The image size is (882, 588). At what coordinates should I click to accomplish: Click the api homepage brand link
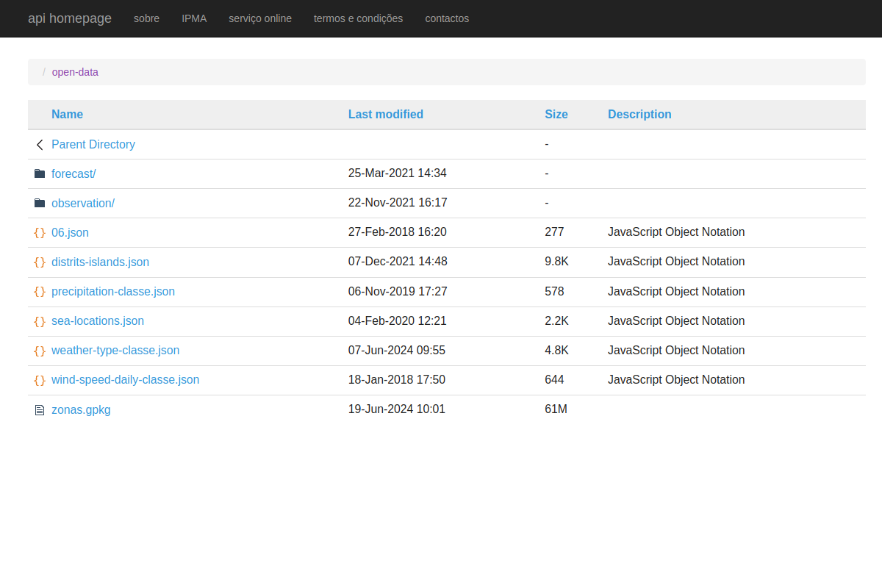click(x=70, y=18)
